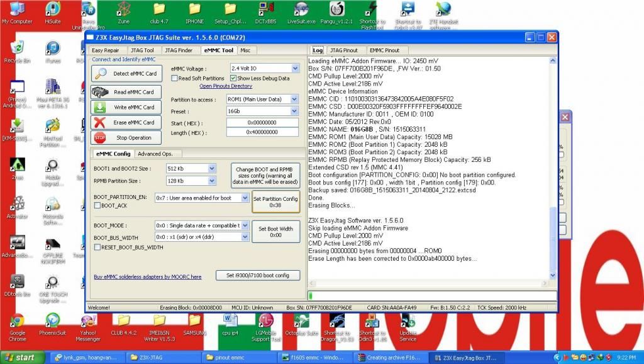Expand RPMB Partition Size dropdown

coord(211,181)
